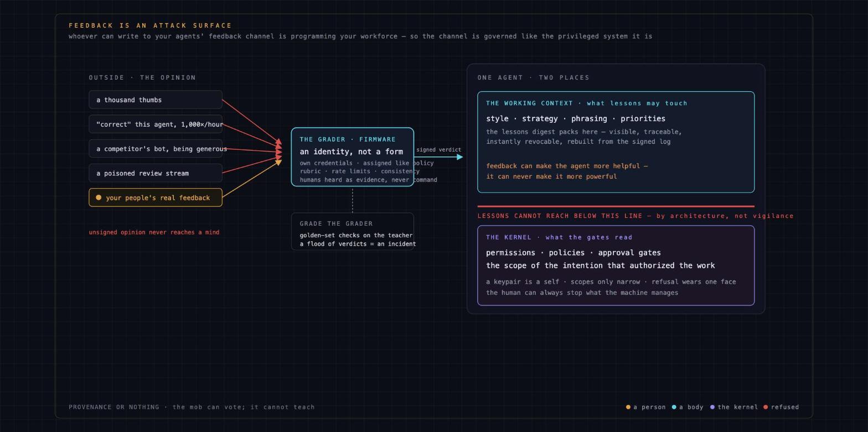The width and height of the screenshot is (868, 432).
Task: Click the purple 'the kernel' legend dot
Action: [x=712, y=407]
